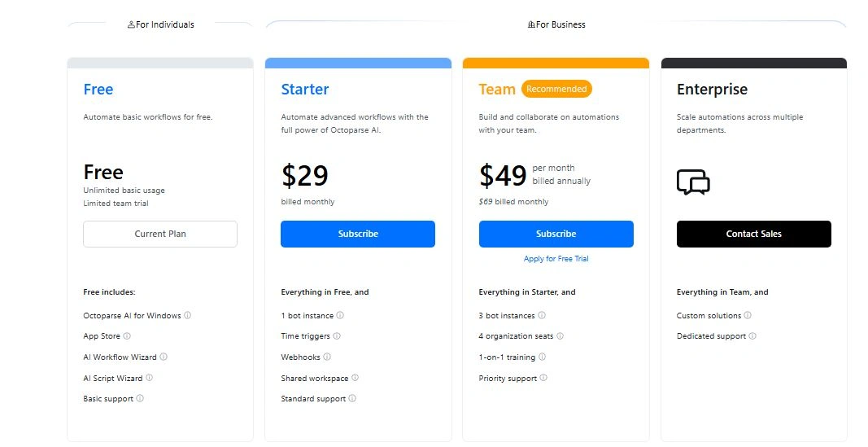
Task: Subscribe to the Starter plan
Action: pyautogui.click(x=358, y=234)
